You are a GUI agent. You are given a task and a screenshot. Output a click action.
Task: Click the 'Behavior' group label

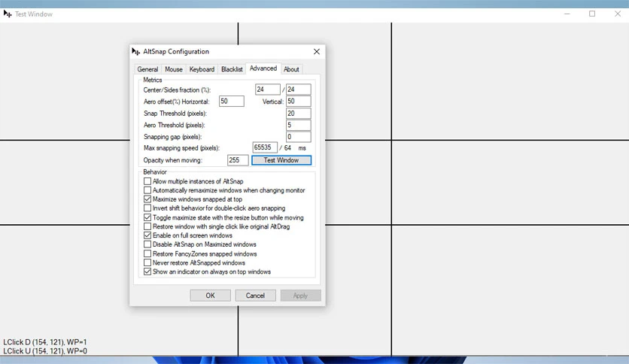tap(155, 171)
